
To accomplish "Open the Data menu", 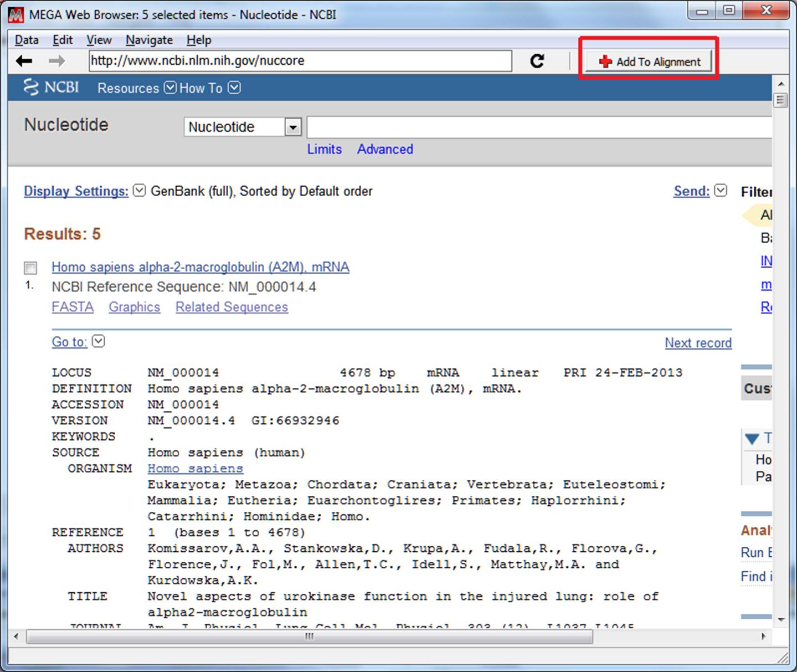I will pos(27,40).
